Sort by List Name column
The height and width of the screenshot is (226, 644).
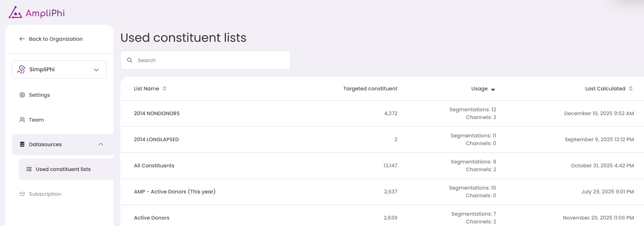pos(164,88)
